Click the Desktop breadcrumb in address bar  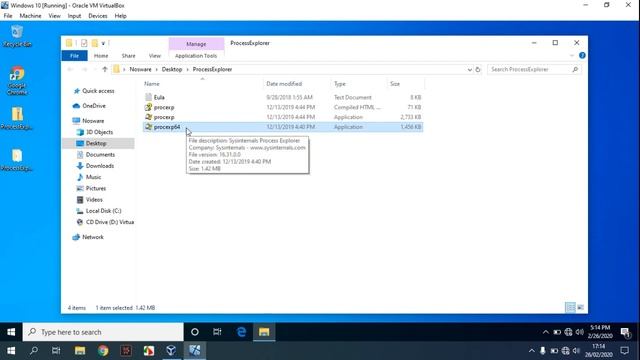[x=172, y=69]
